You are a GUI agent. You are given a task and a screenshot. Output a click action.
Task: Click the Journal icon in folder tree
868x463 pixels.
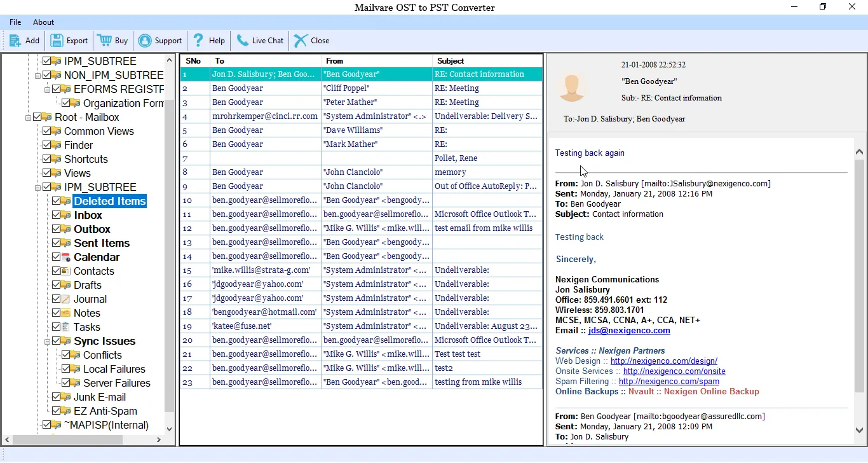(65, 299)
